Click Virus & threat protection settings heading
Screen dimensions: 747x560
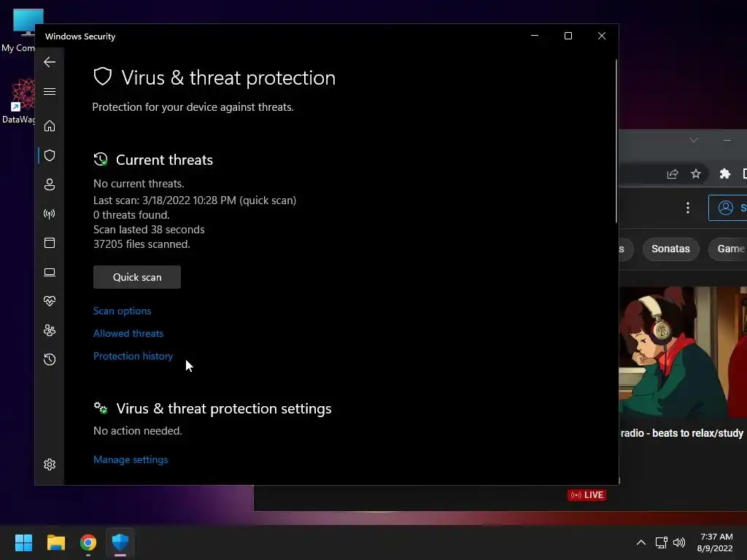(224, 408)
